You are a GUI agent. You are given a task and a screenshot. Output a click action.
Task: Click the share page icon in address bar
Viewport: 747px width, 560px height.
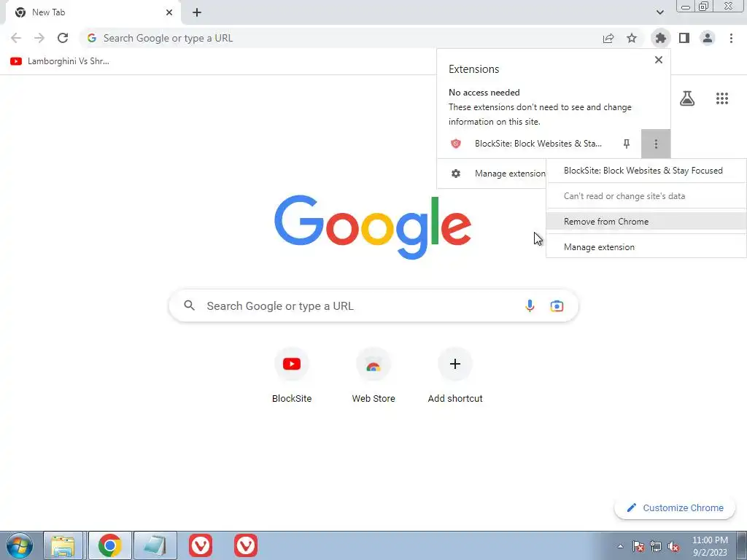coord(608,38)
